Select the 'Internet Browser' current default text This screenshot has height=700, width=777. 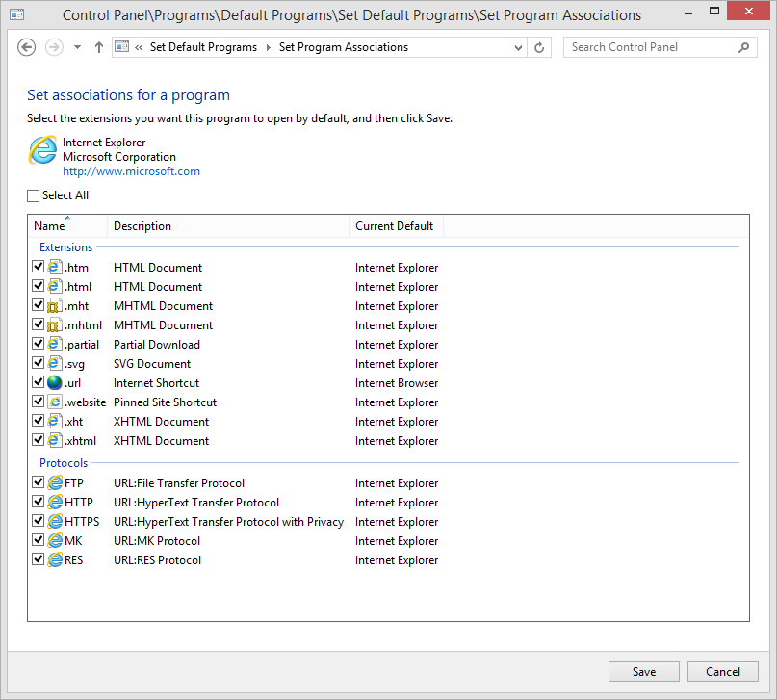point(397,383)
